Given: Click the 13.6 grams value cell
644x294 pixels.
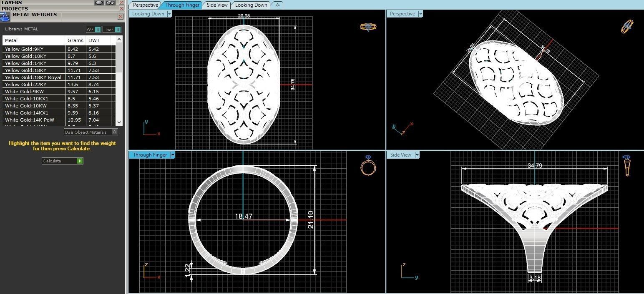Looking at the screenshot, I should 75,85.
